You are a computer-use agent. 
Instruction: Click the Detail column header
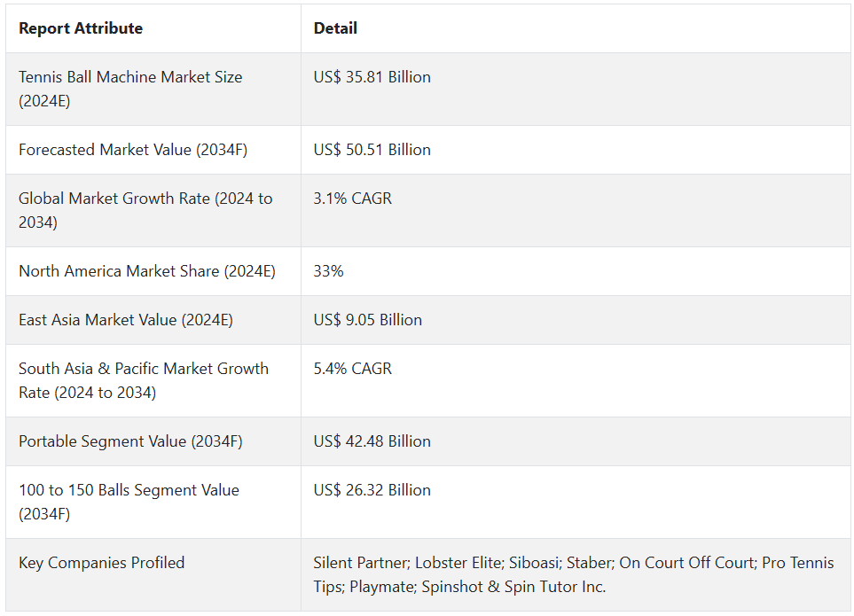[x=335, y=28]
